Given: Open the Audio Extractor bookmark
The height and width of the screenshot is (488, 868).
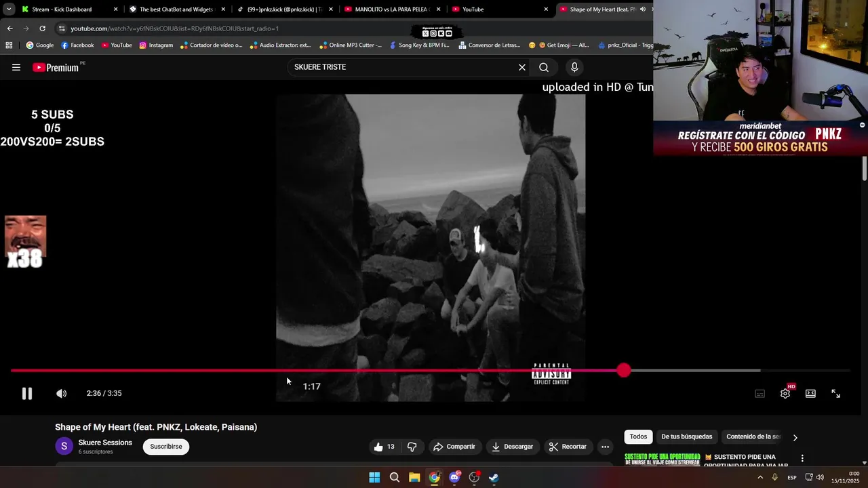Looking at the screenshot, I should [280, 45].
